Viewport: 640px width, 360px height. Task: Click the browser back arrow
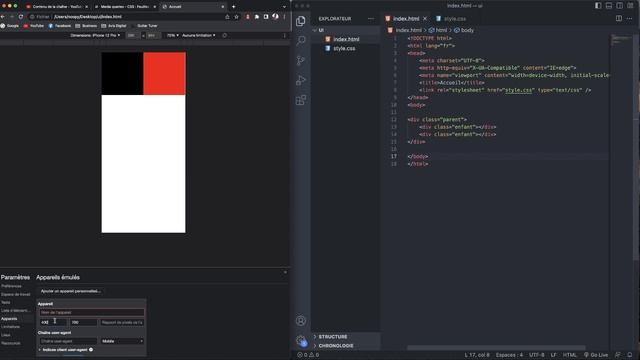click(x=3, y=17)
